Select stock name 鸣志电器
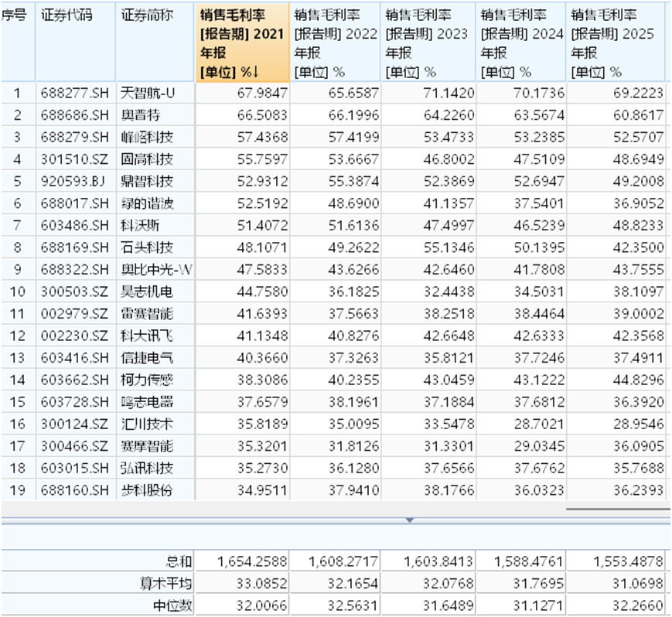The image size is (672, 617). coord(147,402)
